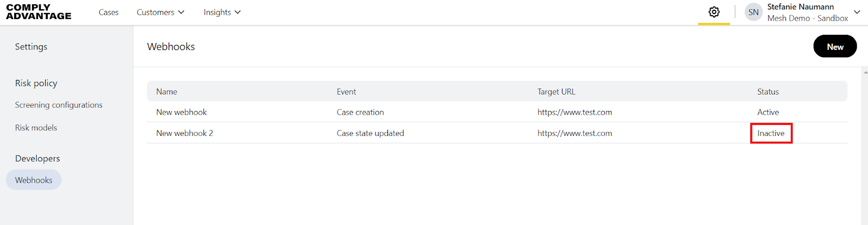Open the New webhook 2 row
868x225 pixels.
point(184,133)
